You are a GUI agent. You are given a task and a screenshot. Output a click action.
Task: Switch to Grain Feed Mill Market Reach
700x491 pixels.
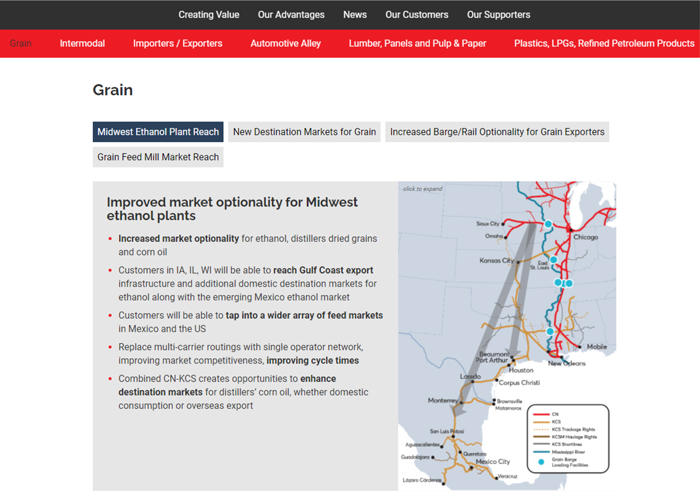pyautogui.click(x=158, y=157)
